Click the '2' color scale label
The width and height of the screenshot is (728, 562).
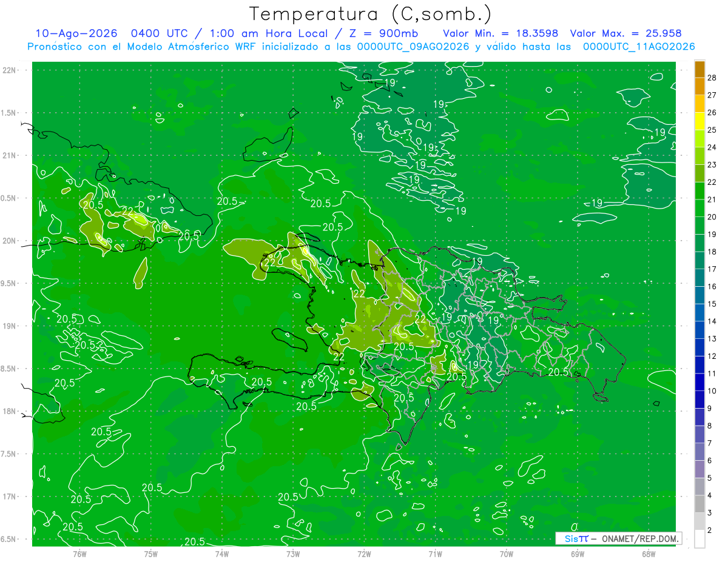click(x=710, y=530)
